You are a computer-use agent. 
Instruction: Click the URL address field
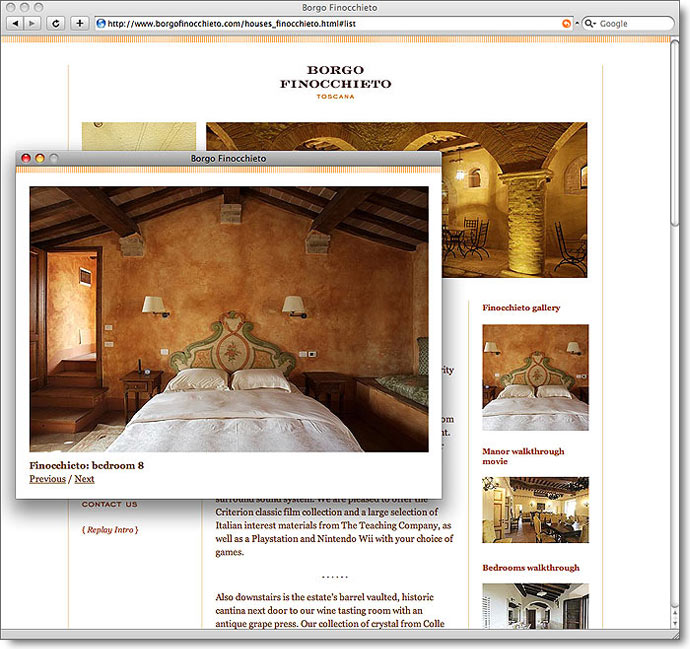[x=332, y=24]
